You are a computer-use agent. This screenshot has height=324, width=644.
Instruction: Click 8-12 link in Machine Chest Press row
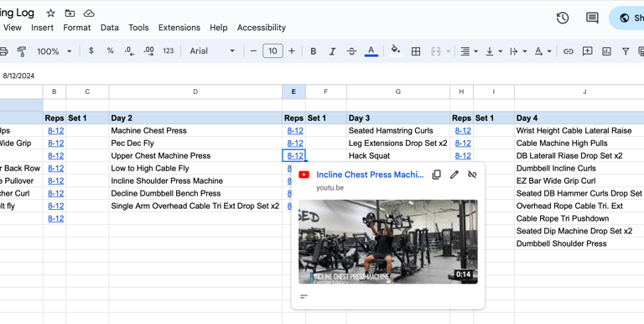click(x=295, y=131)
